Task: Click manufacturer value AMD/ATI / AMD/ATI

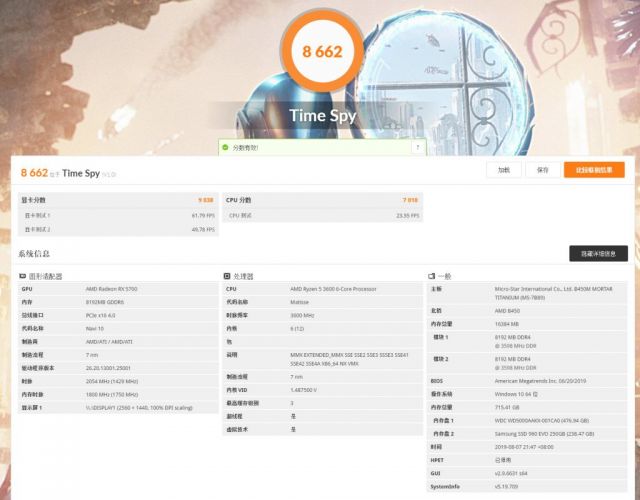Action: point(109,342)
